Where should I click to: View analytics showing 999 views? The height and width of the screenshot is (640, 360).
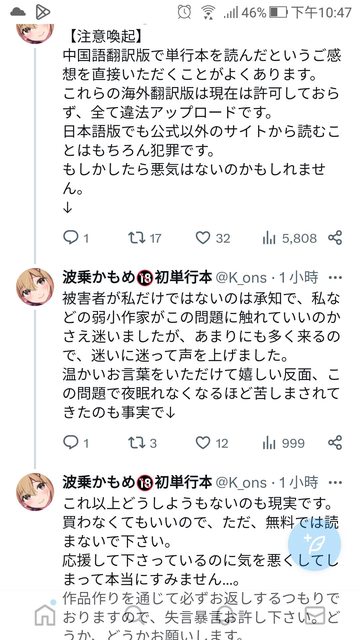(x=283, y=443)
